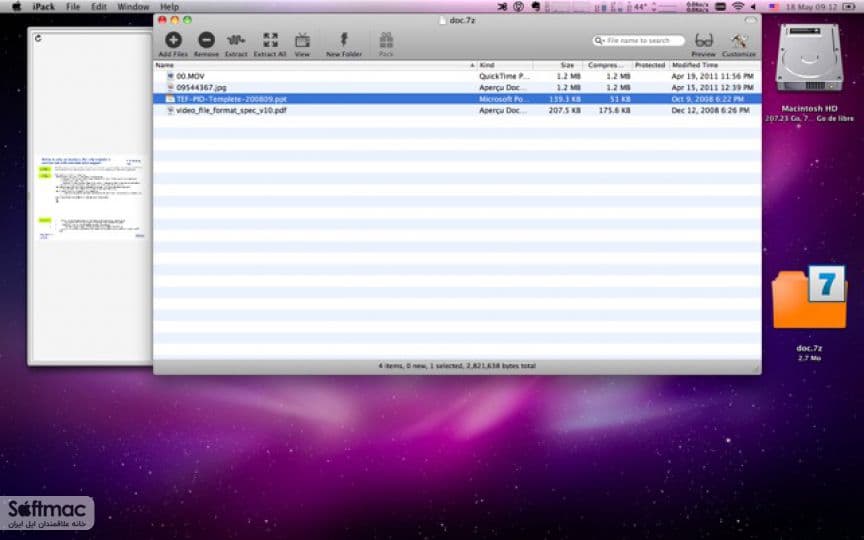
Task: Click the Pack toolbar icon
Action: click(386, 40)
